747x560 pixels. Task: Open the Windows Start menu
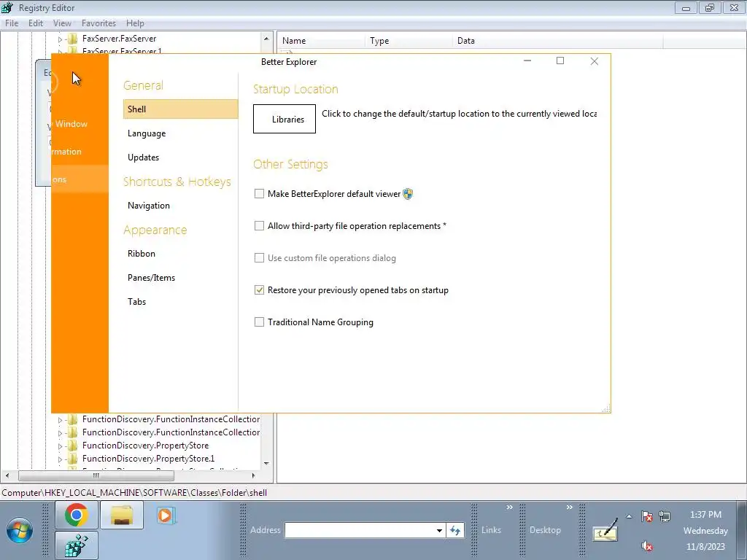(x=20, y=530)
